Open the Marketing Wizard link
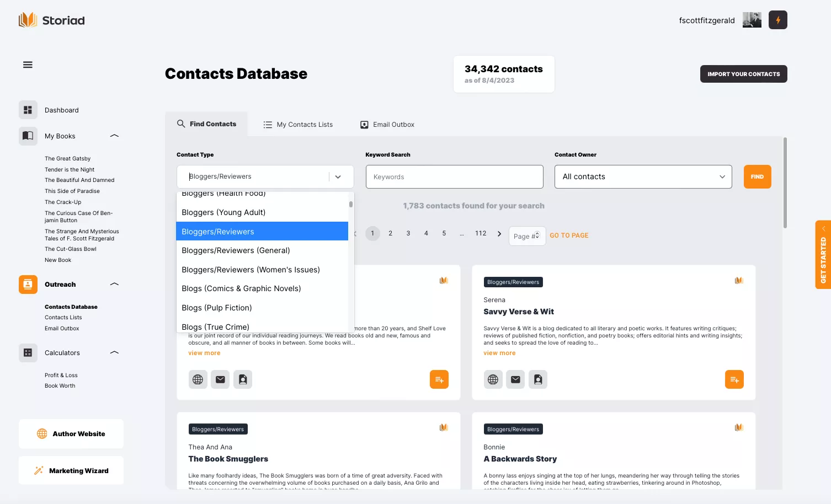The height and width of the screenshot is (504, 831). [71, 470]
